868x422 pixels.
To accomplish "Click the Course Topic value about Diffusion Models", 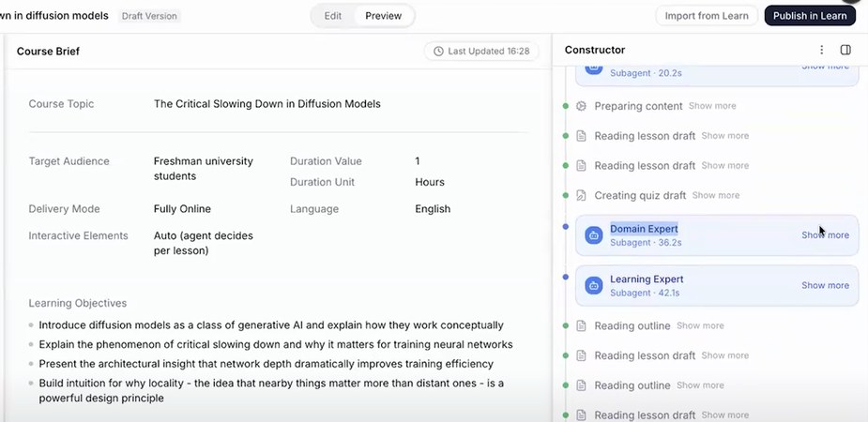I will click(x=266, y=104).
